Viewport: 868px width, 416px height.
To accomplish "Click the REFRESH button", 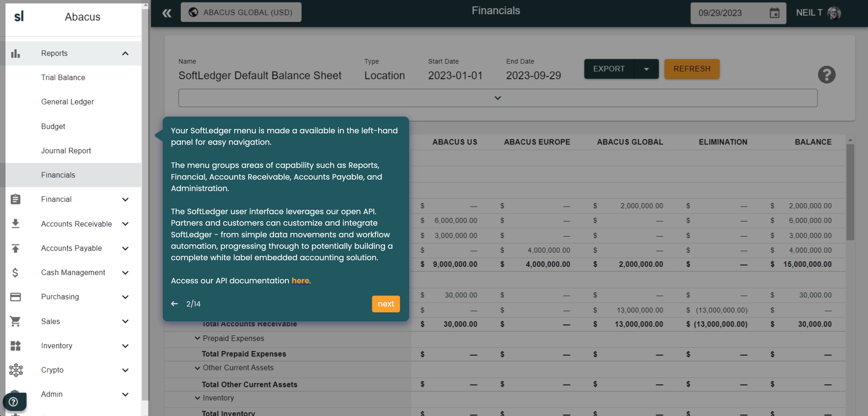I will [x=692, y=69].
